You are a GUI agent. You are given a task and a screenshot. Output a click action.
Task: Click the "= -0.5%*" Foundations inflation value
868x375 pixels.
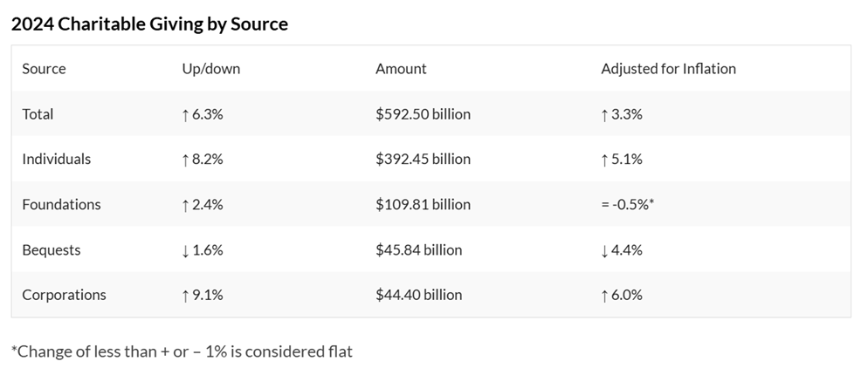(x=628, y=205)
